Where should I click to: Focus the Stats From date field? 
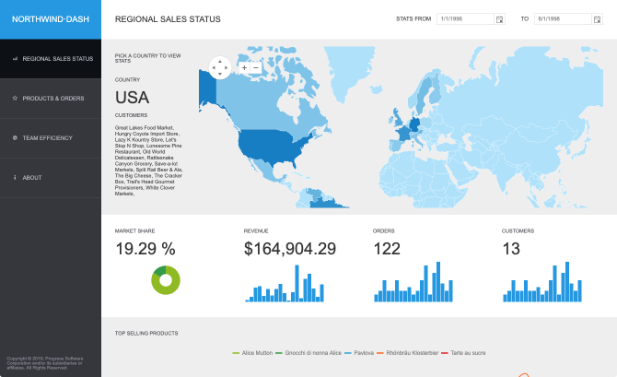tap(466, 19)
